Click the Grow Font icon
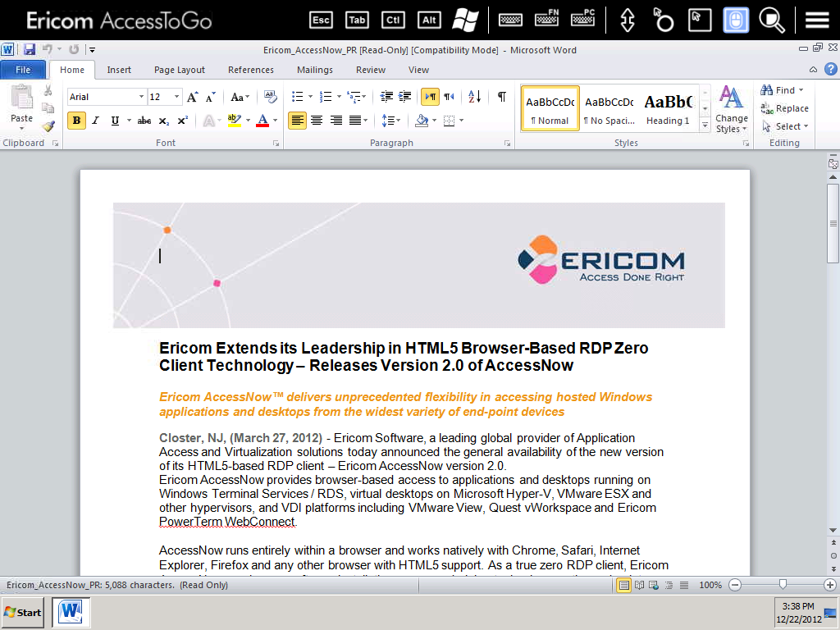 (x=192, y=97)
